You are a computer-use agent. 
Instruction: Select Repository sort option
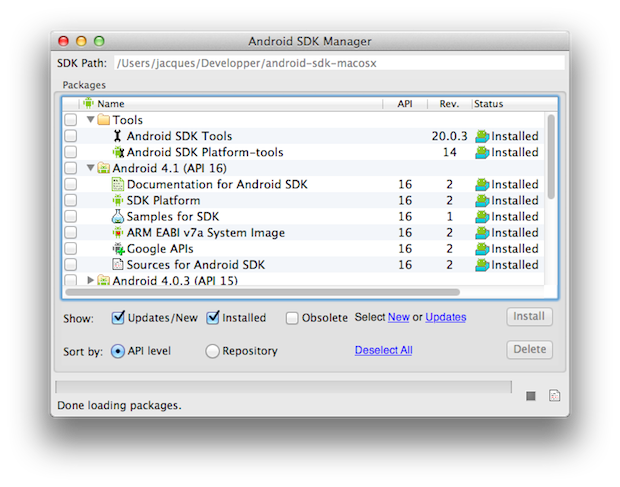(212, 351)
